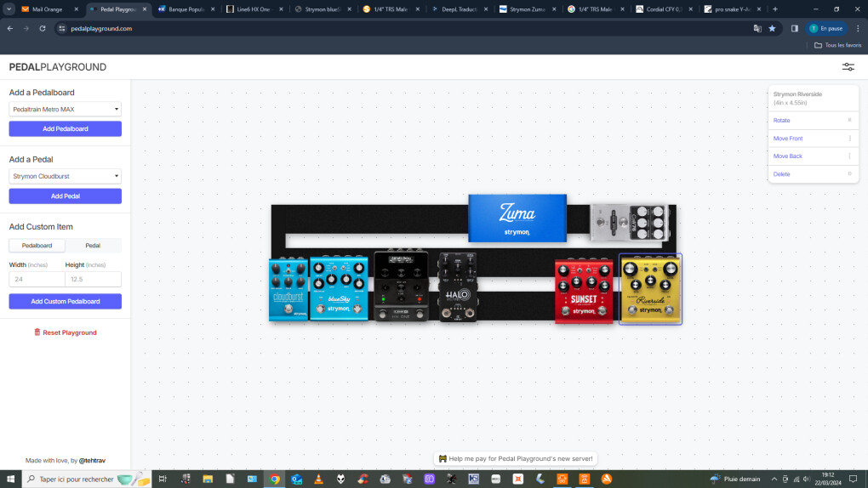Open the settings sliders icon at top right
This screenshot has width=868, height=488.
tap(848, 67)
